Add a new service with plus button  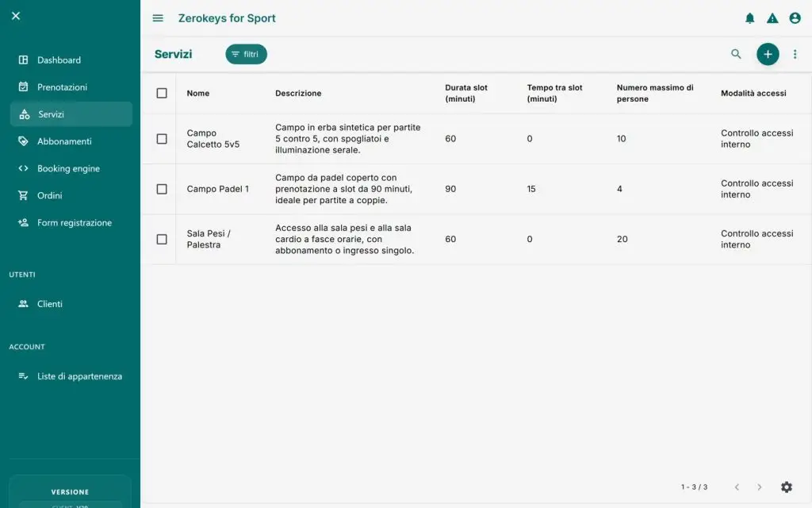point(768,54)
